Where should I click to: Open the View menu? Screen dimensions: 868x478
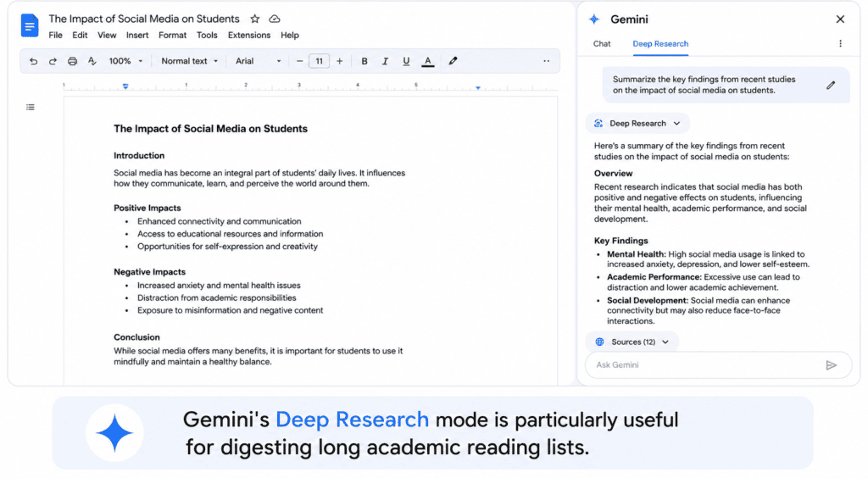[107, 36]
